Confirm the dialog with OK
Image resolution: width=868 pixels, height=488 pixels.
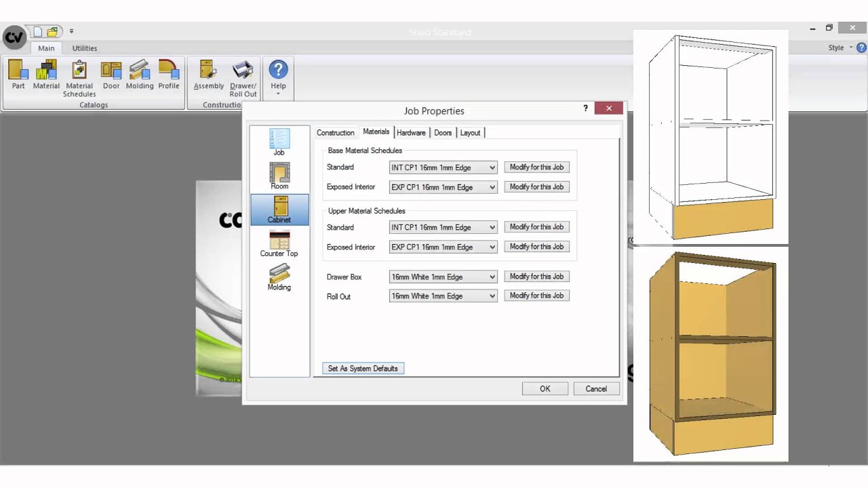(545, 389)
